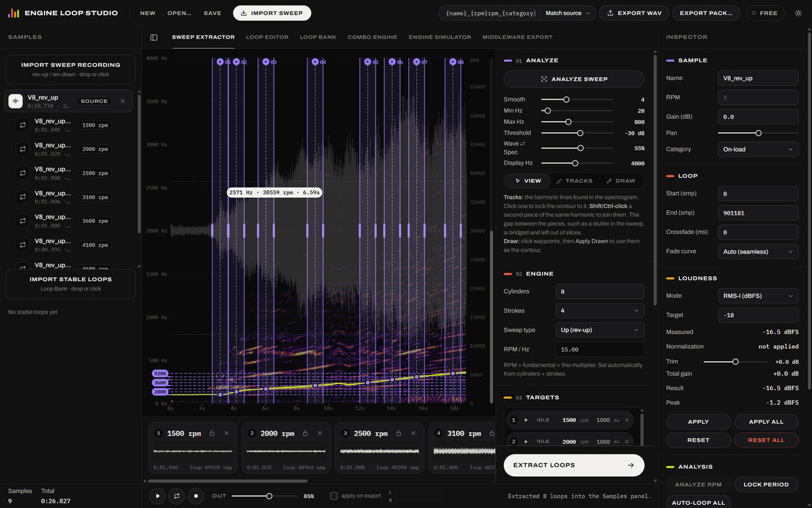Viewport: 812px width, 508px height.
Task: Click the loop icon of the 2000 rpm sample
Action: tap(22, 149)
